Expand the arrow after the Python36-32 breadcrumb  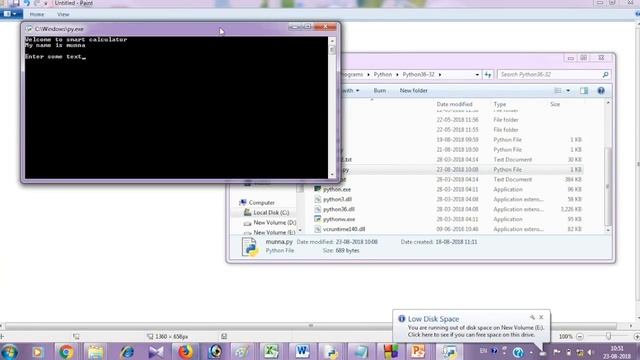(440, 75)
